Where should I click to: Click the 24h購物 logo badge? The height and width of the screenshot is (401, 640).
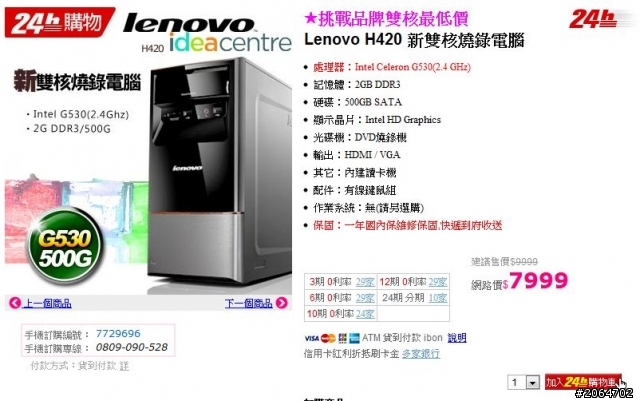tap(59, 22)
